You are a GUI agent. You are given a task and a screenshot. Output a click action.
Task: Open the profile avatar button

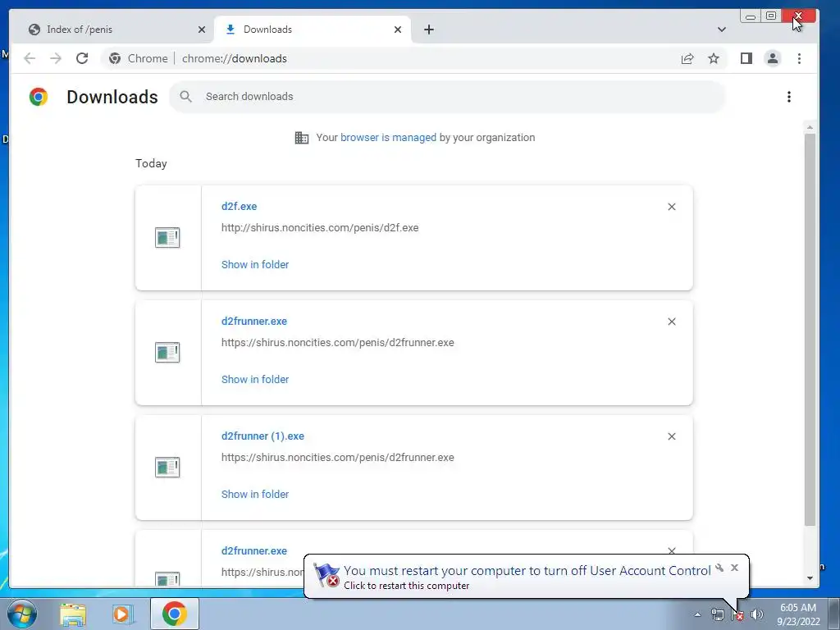point(773,58)
